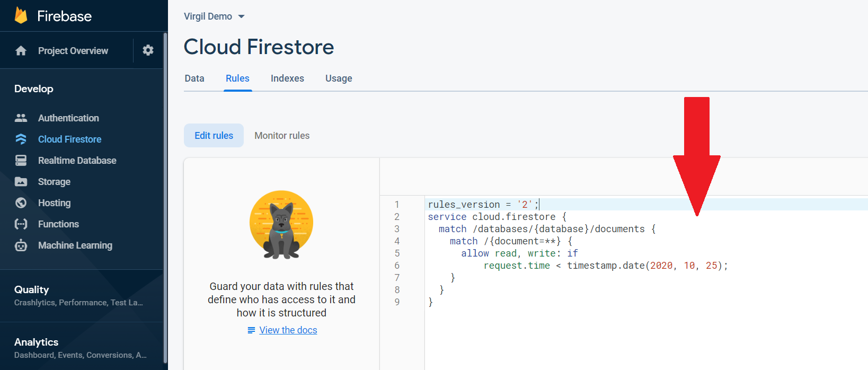Open the View the docs link
This screenshot has height=370, width=868.
pos(288,330)
